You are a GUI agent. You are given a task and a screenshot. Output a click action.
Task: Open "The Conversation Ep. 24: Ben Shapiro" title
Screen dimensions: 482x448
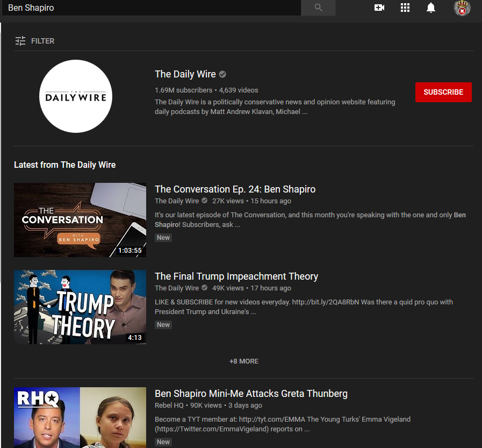point(235,189)
